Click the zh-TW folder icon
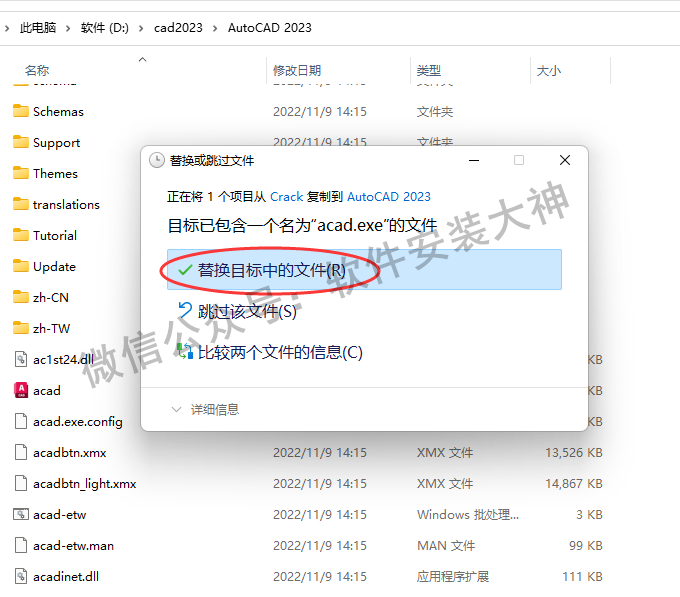This screenshot has height=597, width=680. coord(20,328)
